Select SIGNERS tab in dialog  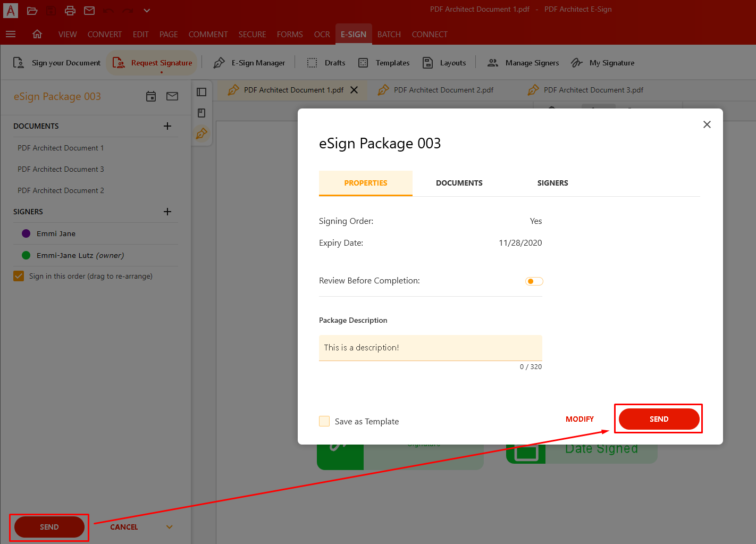click(553, 183)
